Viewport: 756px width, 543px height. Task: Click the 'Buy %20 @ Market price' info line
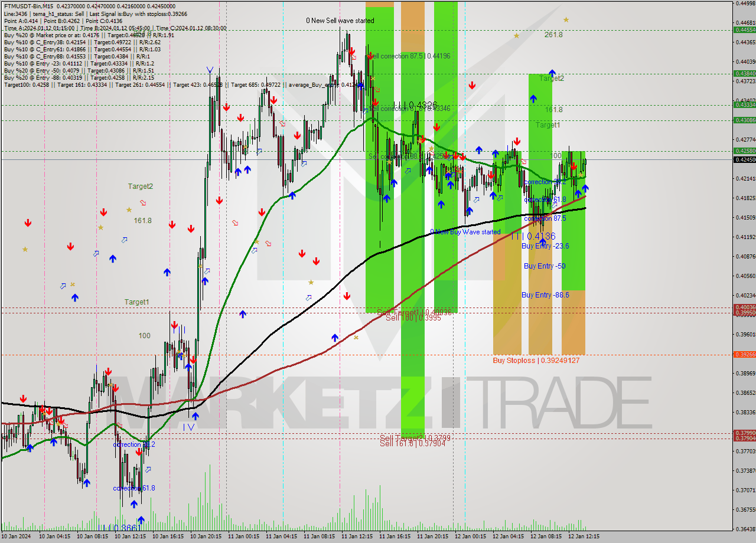click(x=89, y=35)
